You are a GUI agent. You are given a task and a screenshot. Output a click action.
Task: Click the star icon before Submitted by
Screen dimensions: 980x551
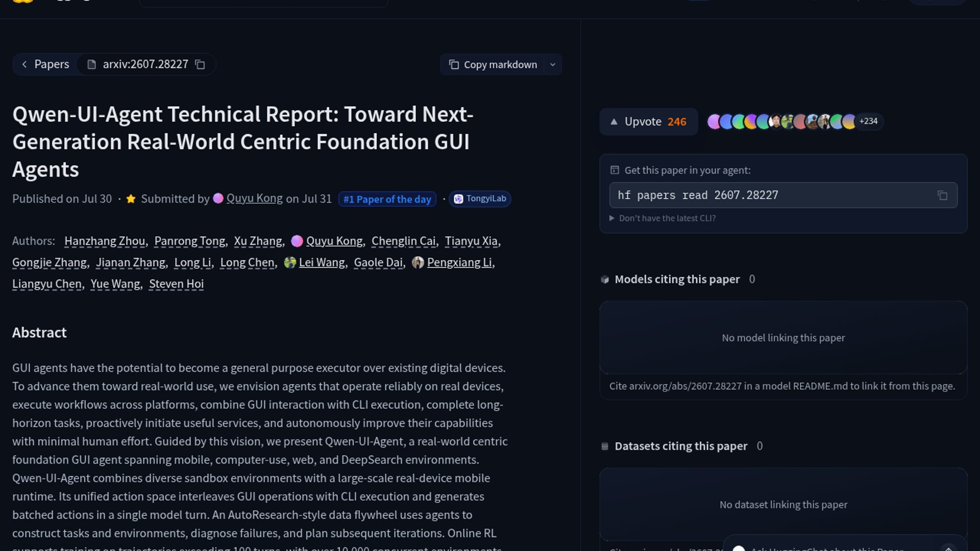pos(131,199)
